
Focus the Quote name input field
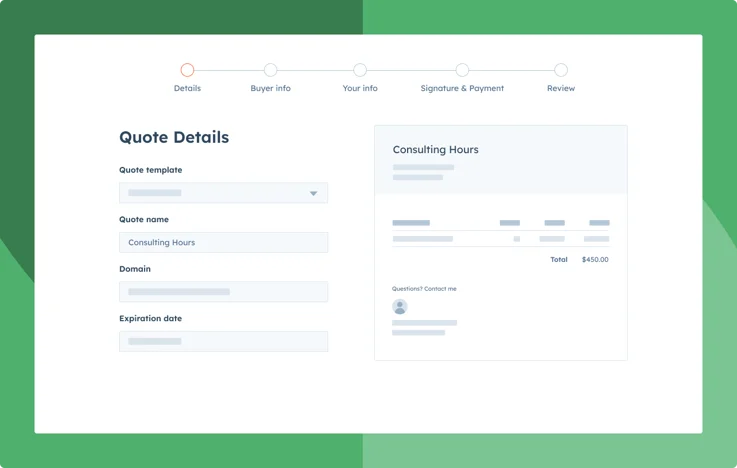223,242
